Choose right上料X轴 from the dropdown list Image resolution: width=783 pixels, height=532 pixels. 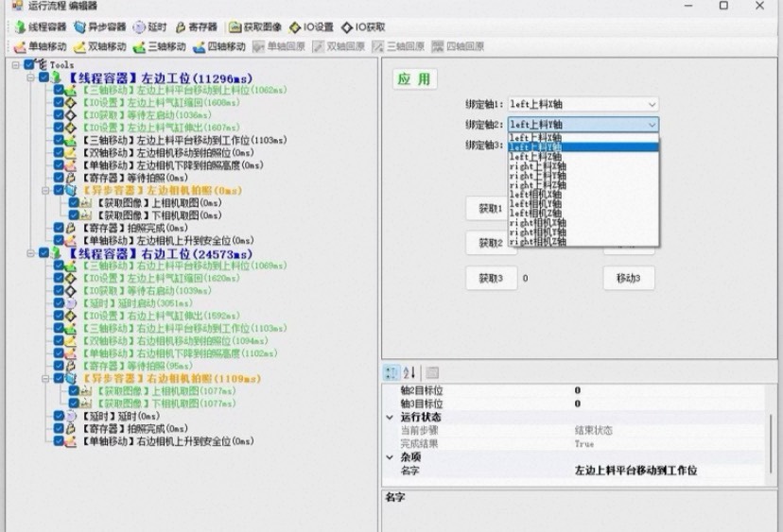point(583,166)
